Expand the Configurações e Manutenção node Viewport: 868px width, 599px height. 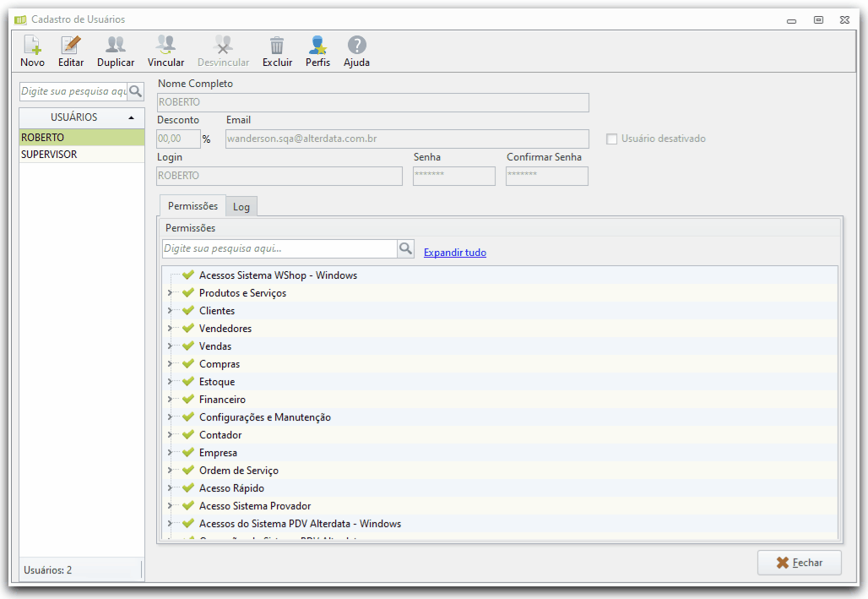[x=170, y=417]
